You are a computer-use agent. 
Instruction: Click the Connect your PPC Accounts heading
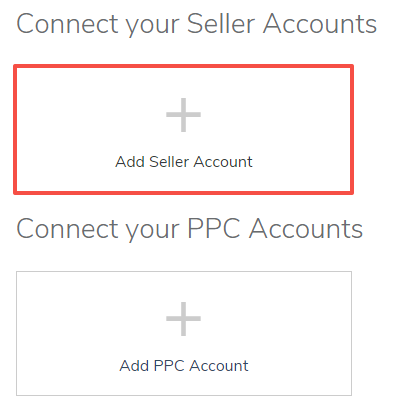[190, 229]
